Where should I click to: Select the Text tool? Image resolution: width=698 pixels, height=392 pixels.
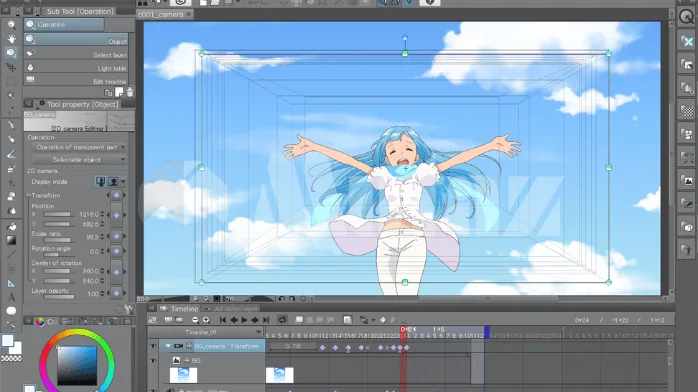coord(11,297)
